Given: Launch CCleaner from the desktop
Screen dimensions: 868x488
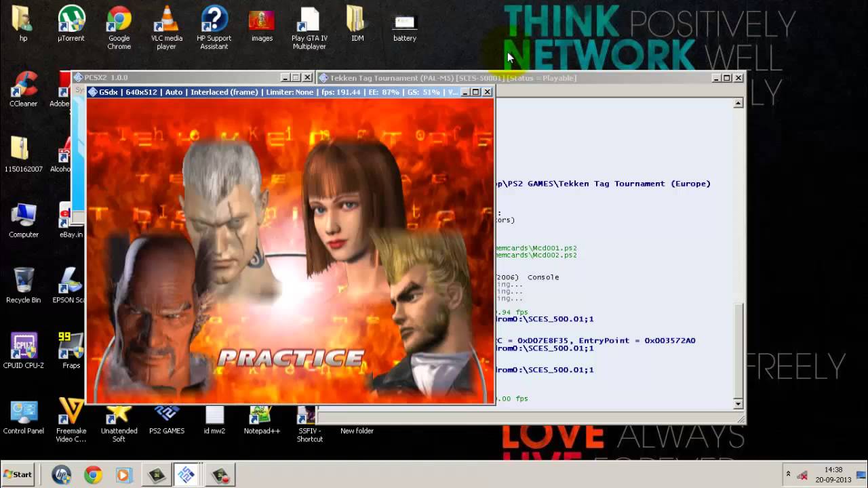Looking at the screenshot, I should point(23,89).
